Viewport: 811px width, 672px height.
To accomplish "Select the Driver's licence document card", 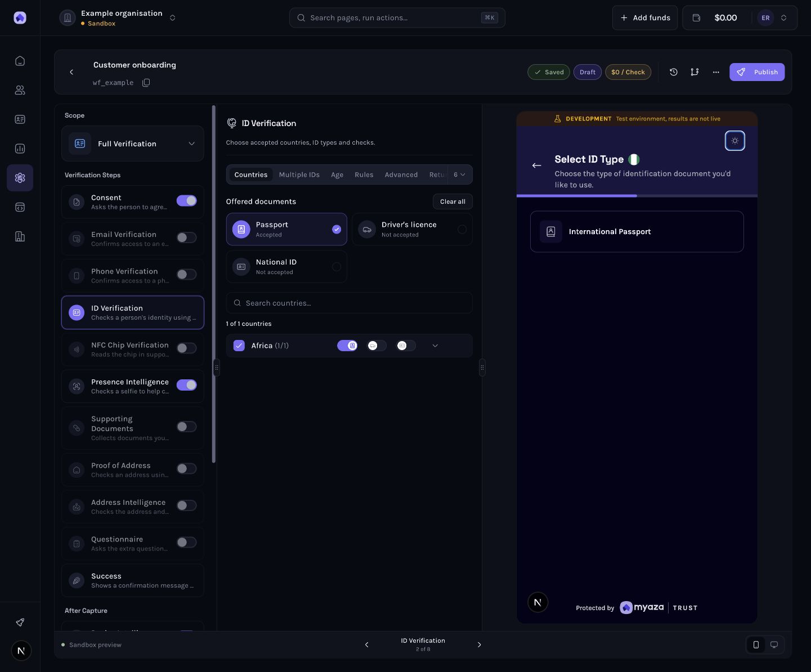I will tap(412, 229).
